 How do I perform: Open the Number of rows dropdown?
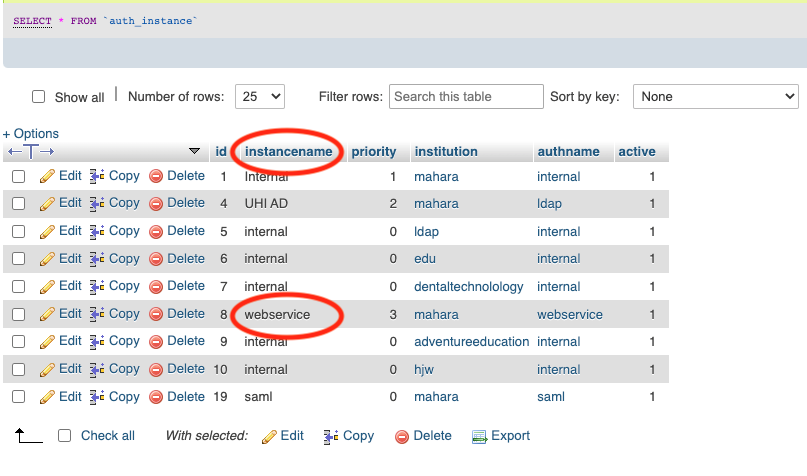coord(260,97)
